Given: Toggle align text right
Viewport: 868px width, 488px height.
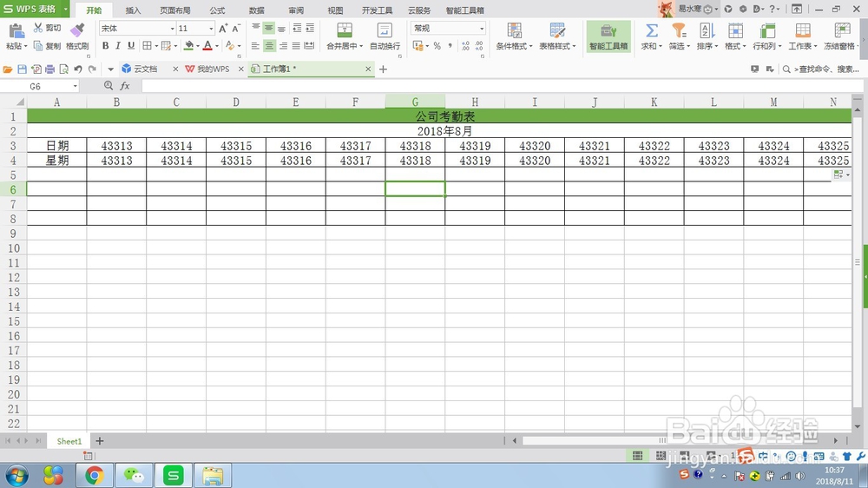Looking at the screenshot, I should tap(283, 46).
